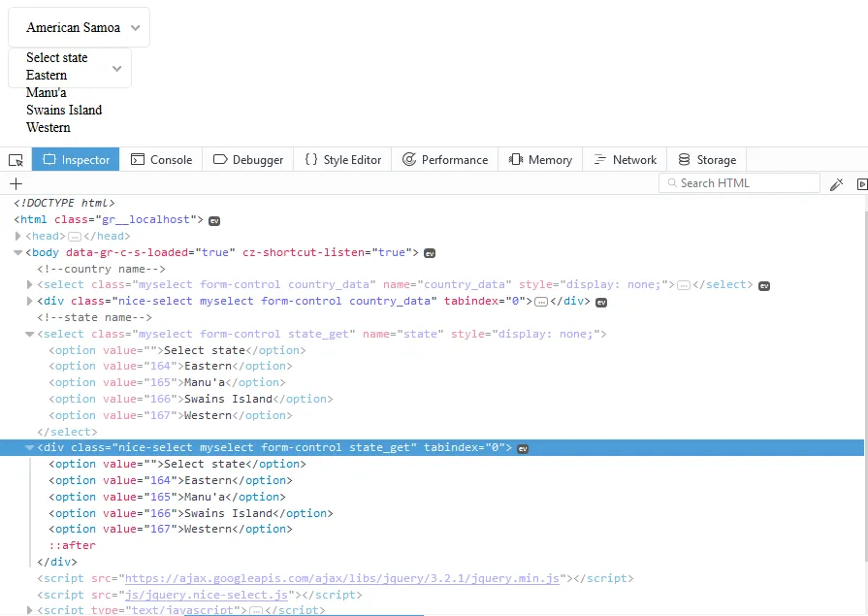Select the closing select tag

tap(67, 432)
